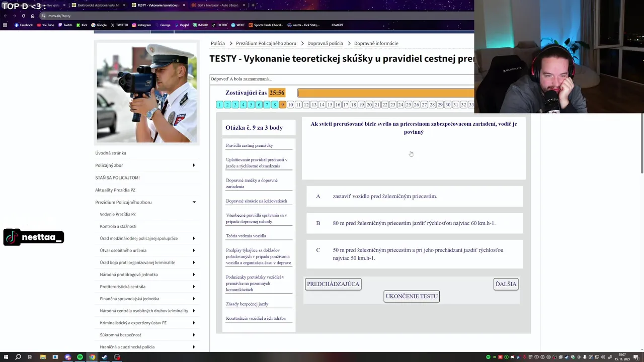
Task: Open ChatGPT bookmark
Action: coord(337,25)
